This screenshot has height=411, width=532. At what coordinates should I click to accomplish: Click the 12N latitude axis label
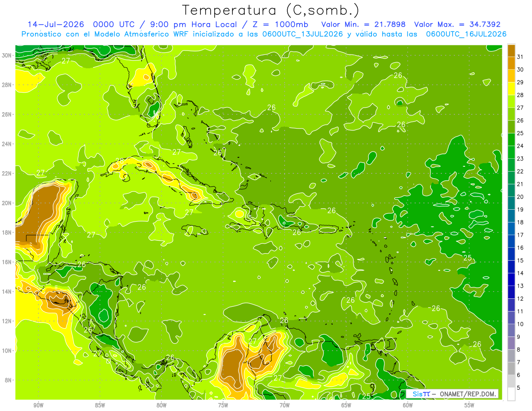tap(6, 321)
